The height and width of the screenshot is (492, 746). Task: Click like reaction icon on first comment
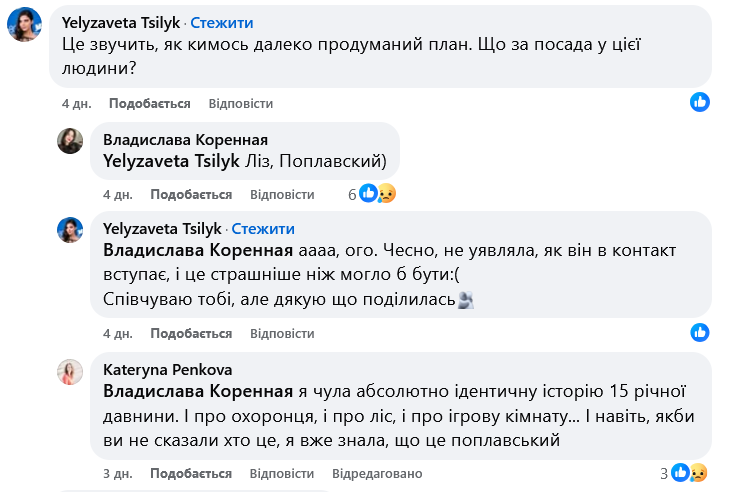700,102
